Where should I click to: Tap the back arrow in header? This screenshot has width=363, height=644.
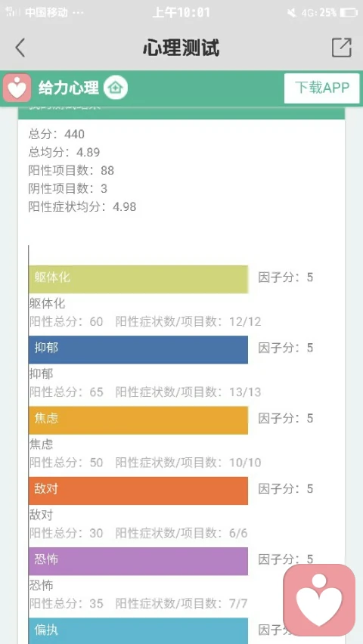click(x=20, y=48)
